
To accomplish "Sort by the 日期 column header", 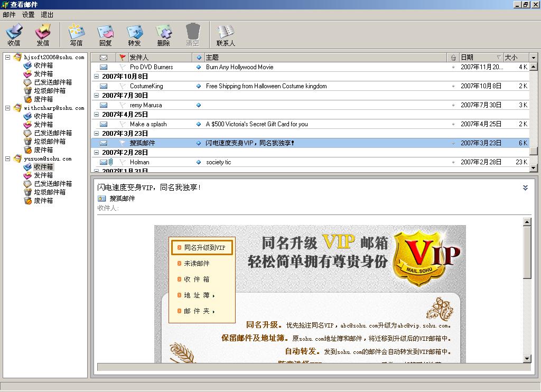I will pyautogui.click(x=481, y=57).
